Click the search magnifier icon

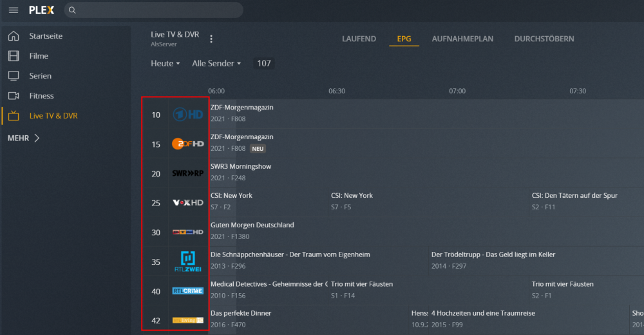tap(72, 10)
